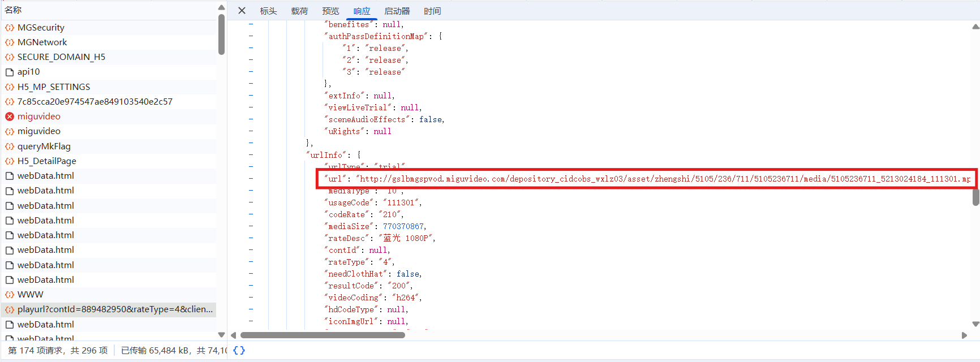
Task: Select the SECURE_DOMAIN_H5 request
Action: click(109, 57)
